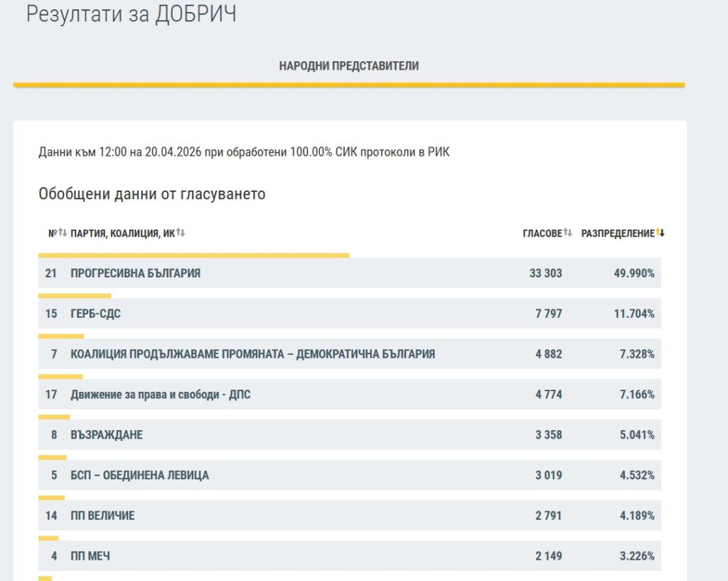The height and width of the screenshot is (581, 728).
Task: Click the БСП – ОБЕДИНЕНА ЛЕВИЦА entry
Action: [x=139, y=476]
